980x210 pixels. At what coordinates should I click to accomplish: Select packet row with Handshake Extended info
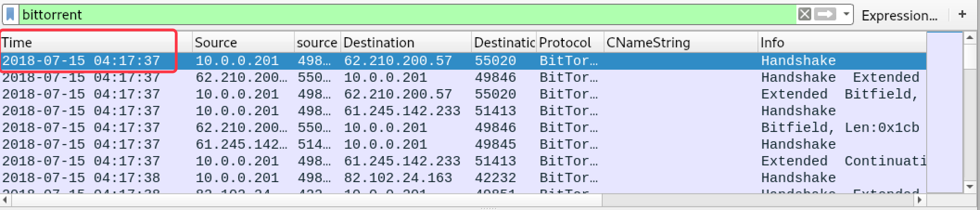click(x=463, y=78)
